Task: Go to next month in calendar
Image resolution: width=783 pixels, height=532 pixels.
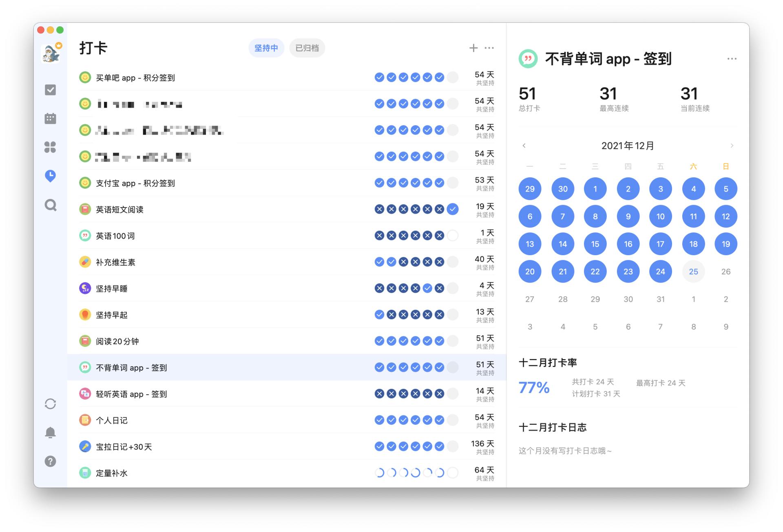Action: 732,146
